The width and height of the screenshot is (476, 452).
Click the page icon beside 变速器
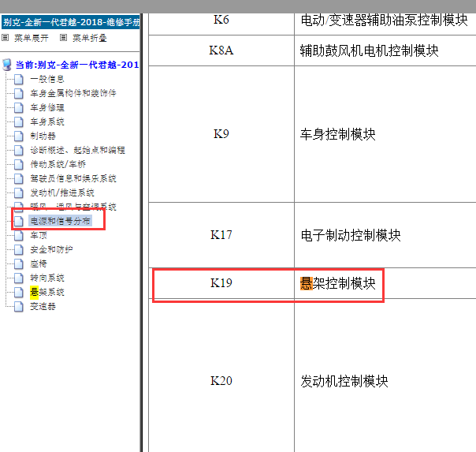[x=19, y=307]
